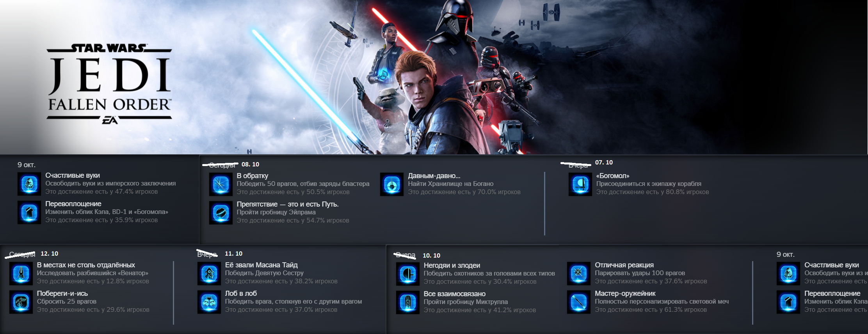
Task: Click description «Исследовать разбившийся «Венатор»»
Action: (x=93, y=273)
